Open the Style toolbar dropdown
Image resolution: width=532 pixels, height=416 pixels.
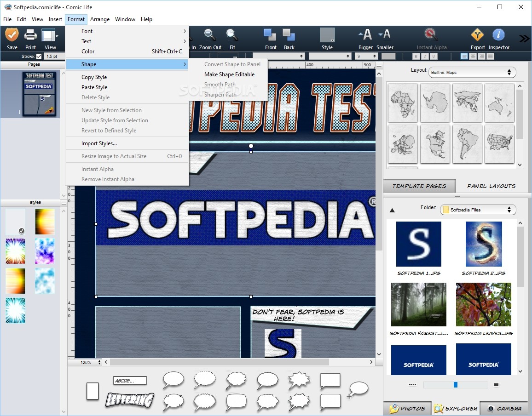327,35
